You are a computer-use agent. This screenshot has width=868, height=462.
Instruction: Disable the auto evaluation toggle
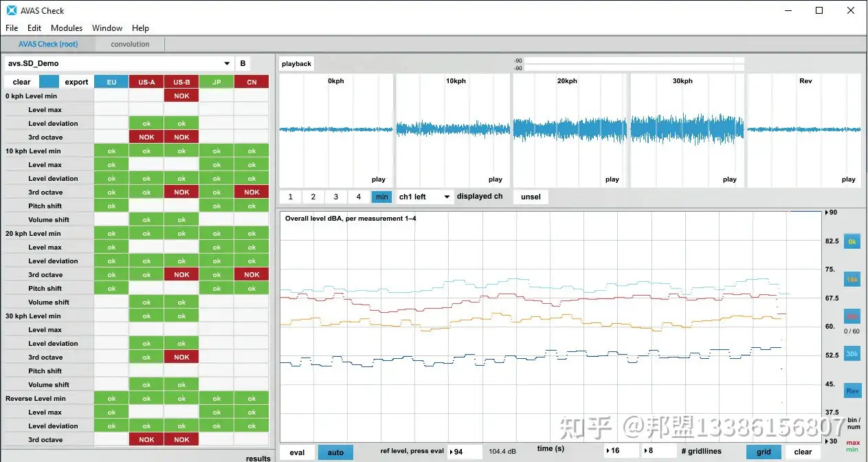click(x=335, y=452)
